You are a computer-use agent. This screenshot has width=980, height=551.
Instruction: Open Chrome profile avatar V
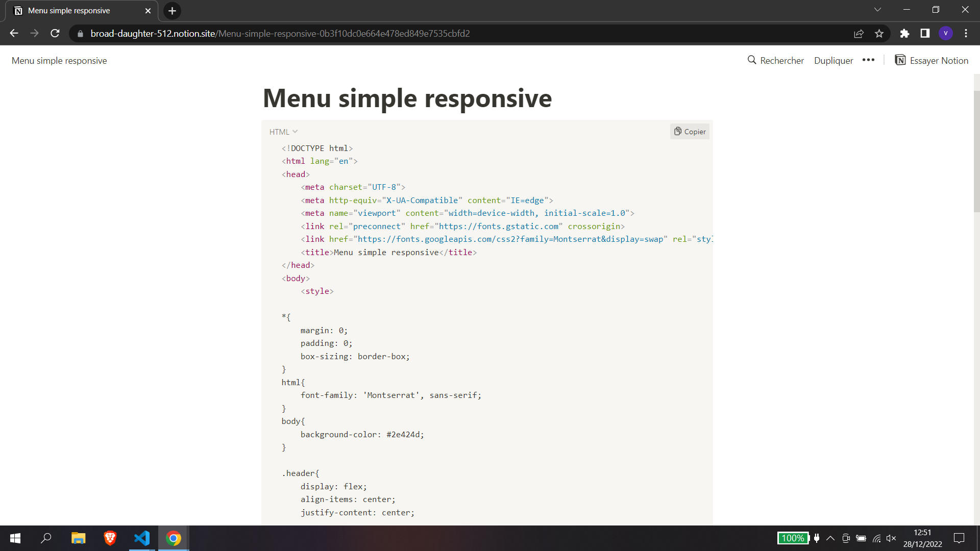(x=945, y=33)
